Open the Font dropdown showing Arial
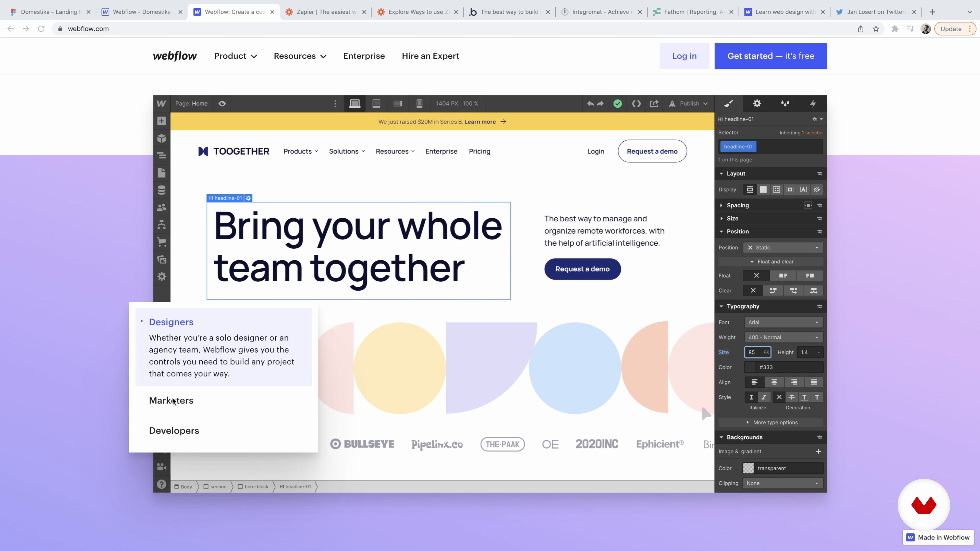This screenshot has height=551, width=980. 784,322
